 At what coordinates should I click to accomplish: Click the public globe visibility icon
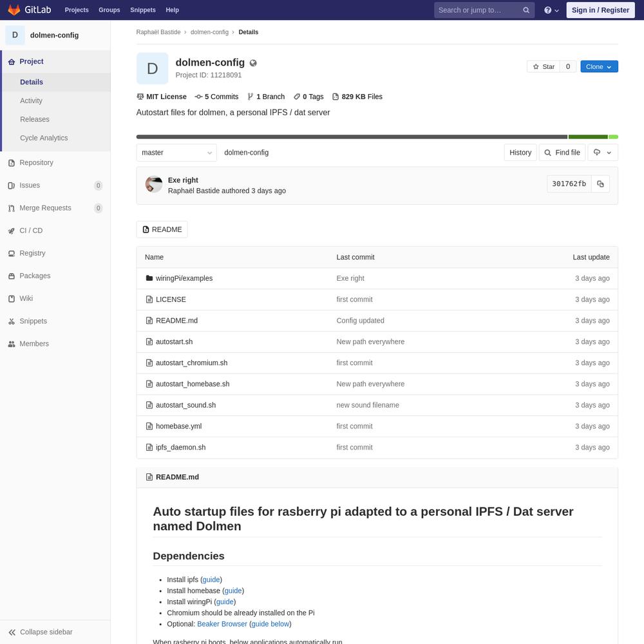tap(253, 63)
